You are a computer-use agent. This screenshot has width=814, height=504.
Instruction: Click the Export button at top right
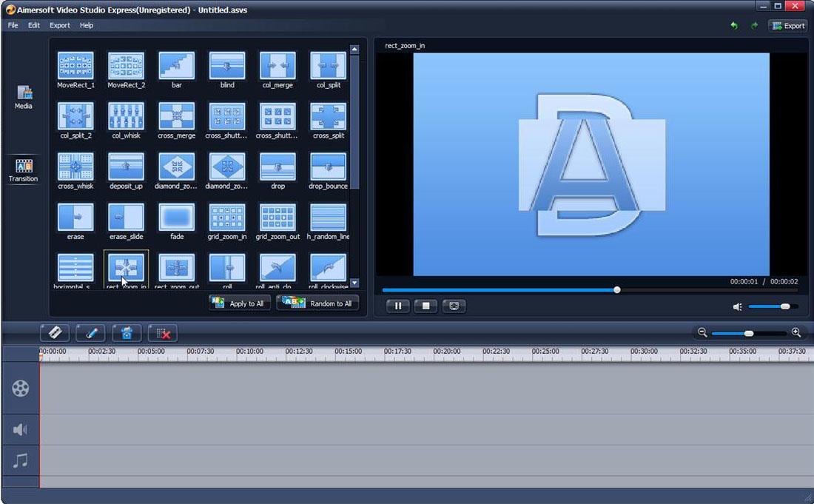(x=787, y=25)
